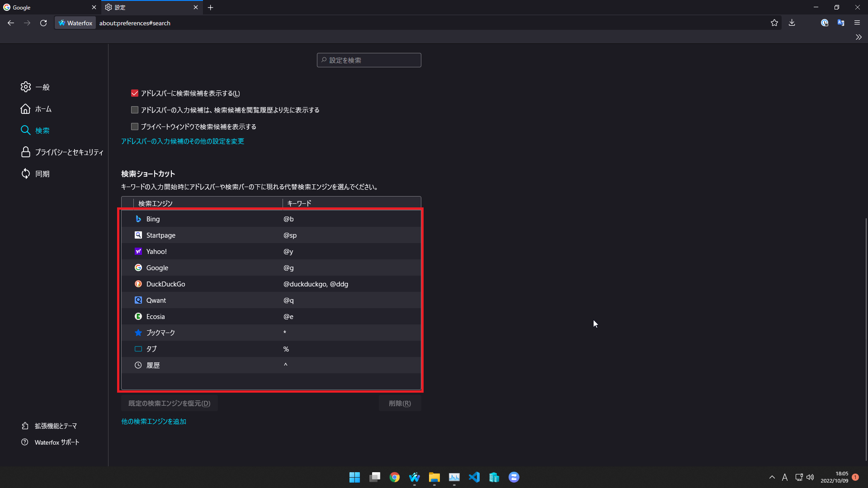The image size is (868, 488).
Task: Select the Qwant search engine row
Action: [271, 300]
